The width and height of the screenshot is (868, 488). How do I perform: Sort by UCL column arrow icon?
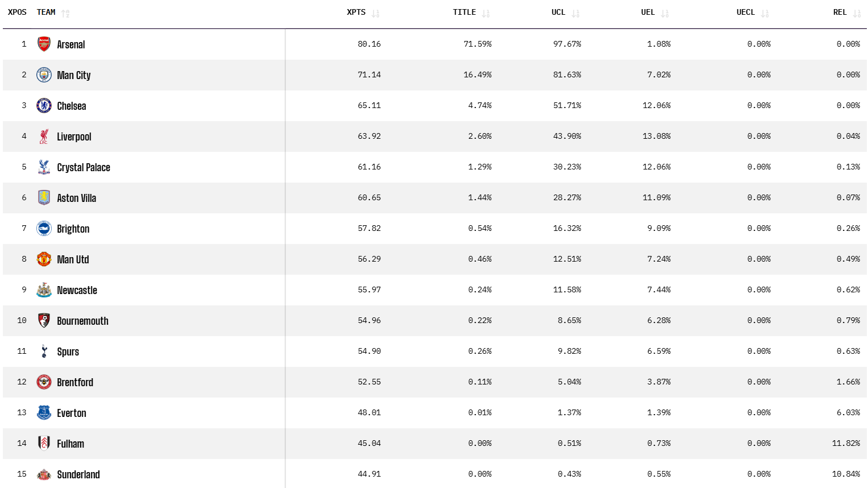(x=576, y=13)
